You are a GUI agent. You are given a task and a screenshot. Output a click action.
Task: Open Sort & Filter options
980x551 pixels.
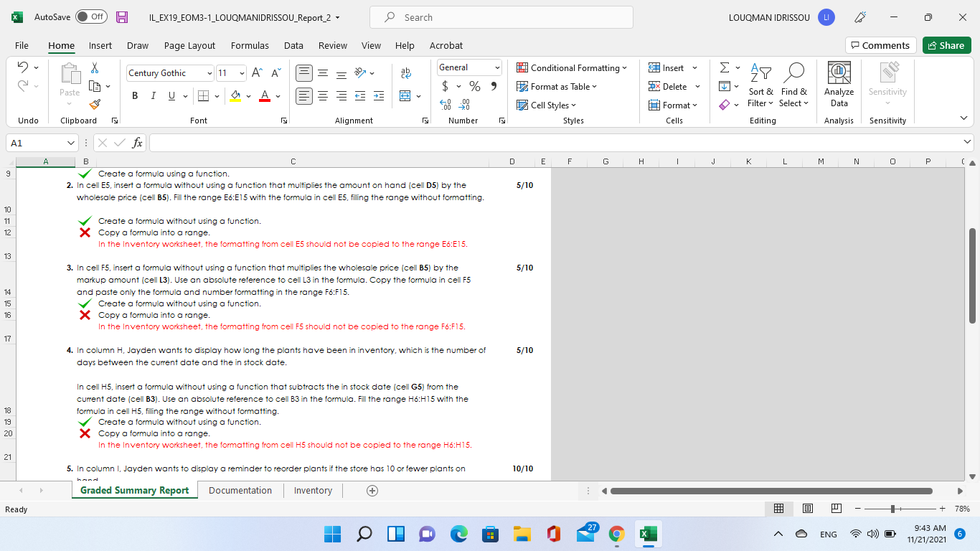click(760, 86)
